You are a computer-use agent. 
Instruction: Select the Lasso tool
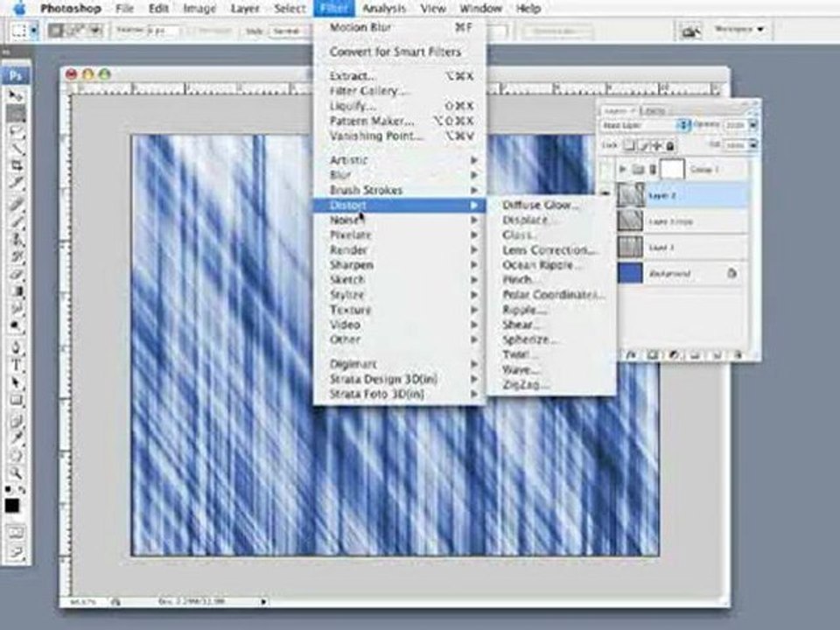click(16, 130)
